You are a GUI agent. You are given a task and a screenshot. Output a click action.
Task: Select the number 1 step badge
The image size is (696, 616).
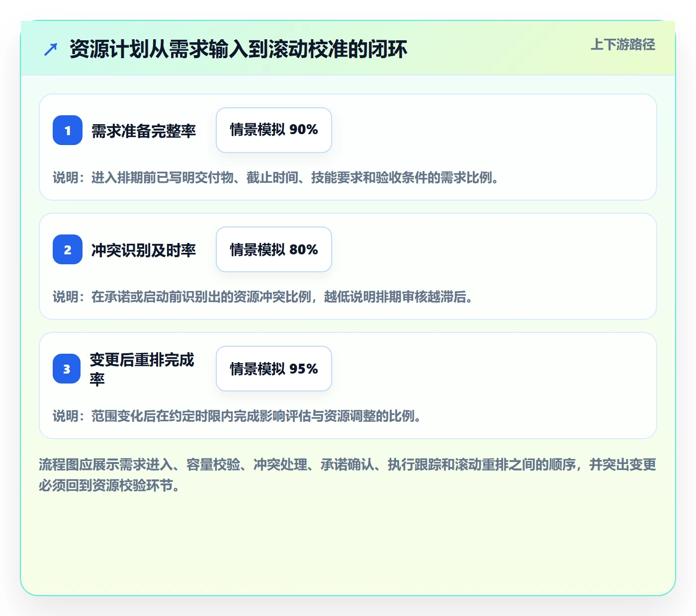(68, 130)
